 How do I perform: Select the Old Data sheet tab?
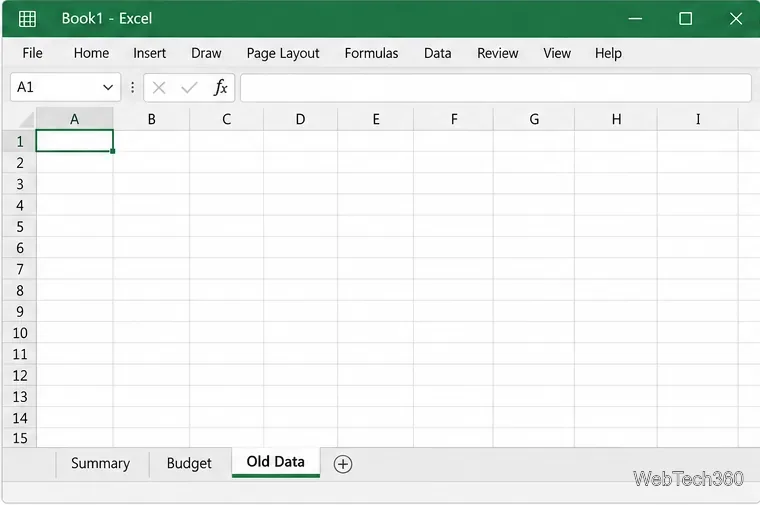275,462
